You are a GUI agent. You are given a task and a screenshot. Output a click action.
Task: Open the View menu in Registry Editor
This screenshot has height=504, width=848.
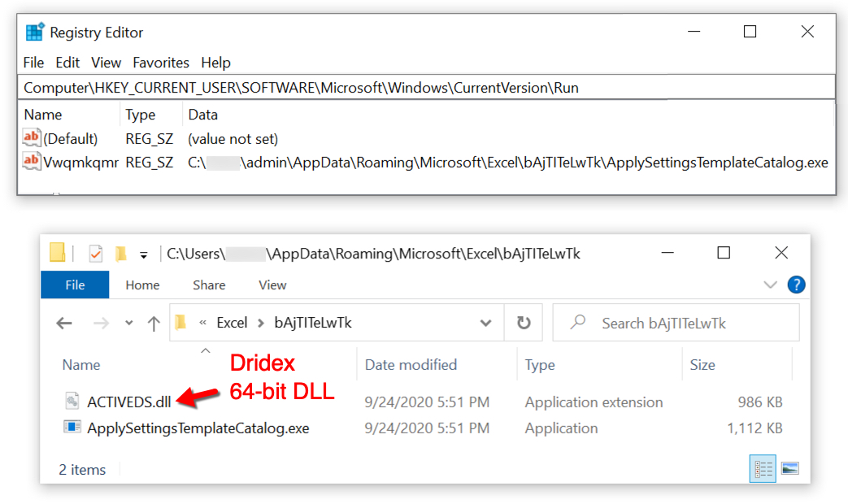point(106,63)
